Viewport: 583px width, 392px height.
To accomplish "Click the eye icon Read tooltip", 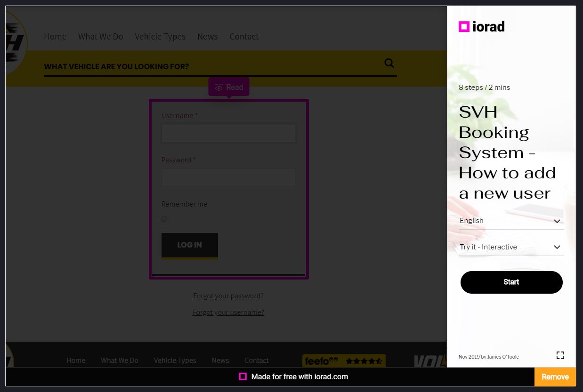I will [x=229, y=87].
